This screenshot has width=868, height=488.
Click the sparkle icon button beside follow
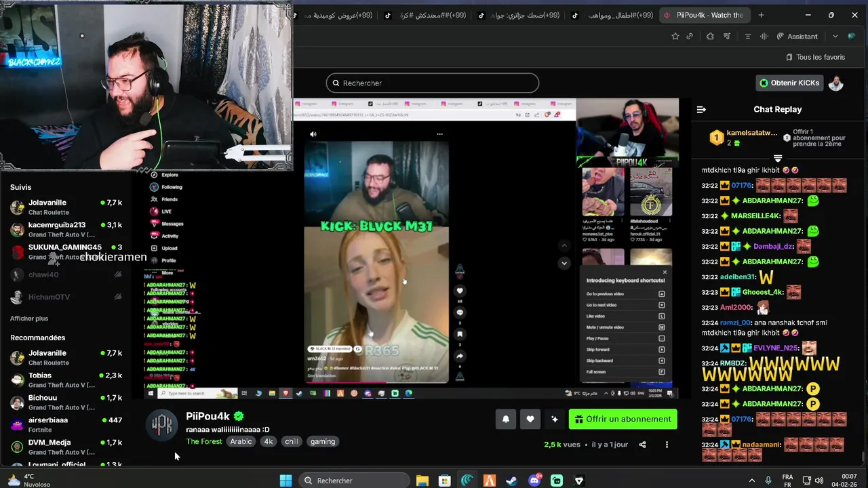click(555, 419)
